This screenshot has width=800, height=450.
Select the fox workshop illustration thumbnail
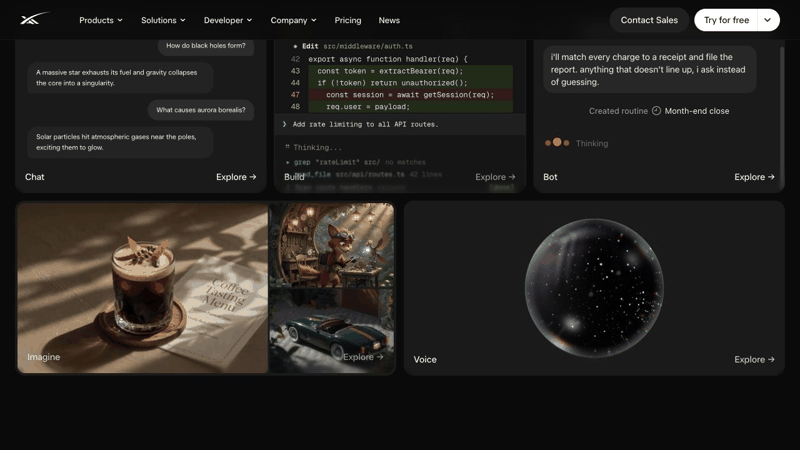click(x=332, y=245)
